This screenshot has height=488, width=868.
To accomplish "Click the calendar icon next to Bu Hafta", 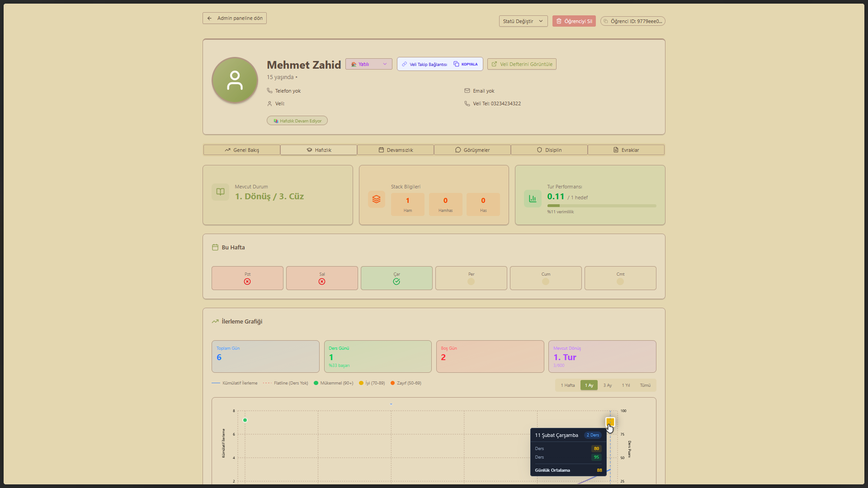I will (x=215, y=247).
